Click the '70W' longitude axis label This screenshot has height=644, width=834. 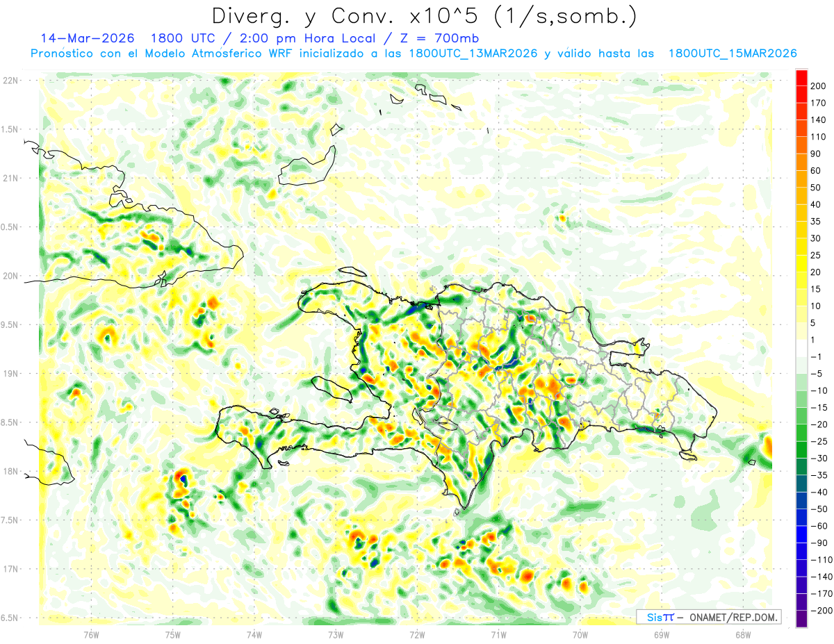580,634
